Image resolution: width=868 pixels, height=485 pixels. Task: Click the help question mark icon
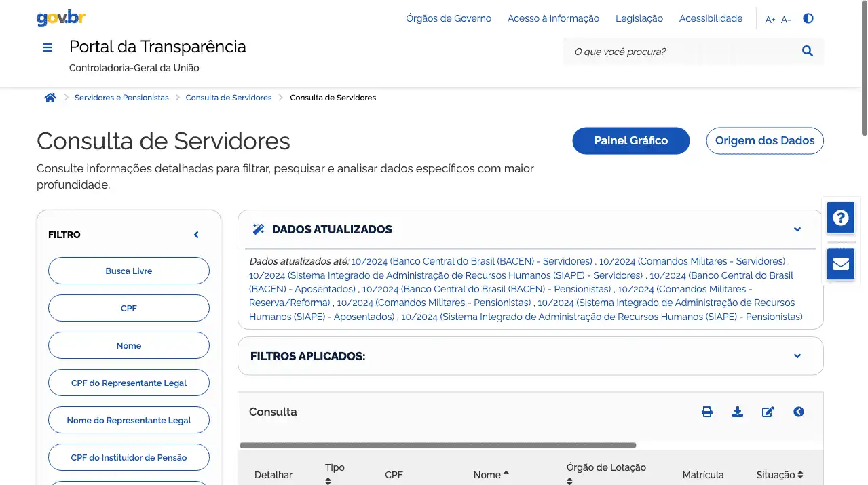point(841,218)
